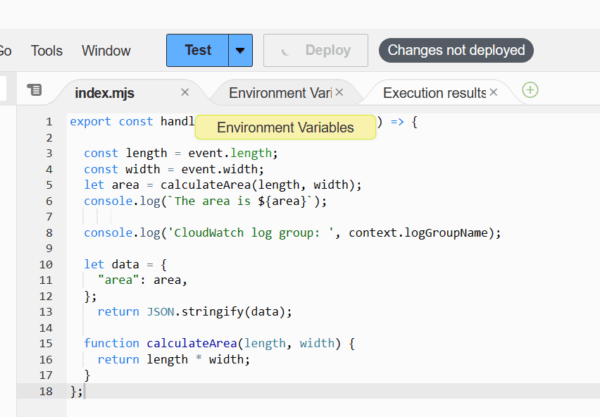Click the 'The area is ${area}' log line
This screenshot has width=600, height=417.
205,201
